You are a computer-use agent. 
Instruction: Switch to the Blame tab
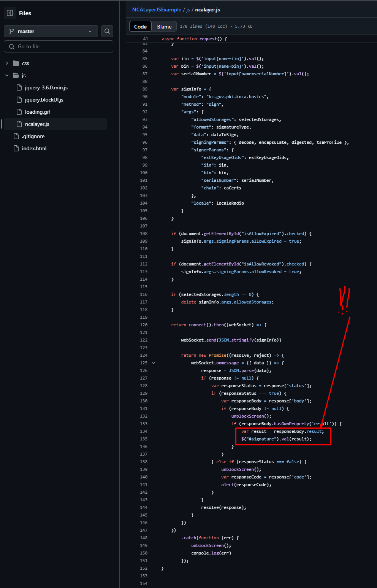[x=164, y=26]
